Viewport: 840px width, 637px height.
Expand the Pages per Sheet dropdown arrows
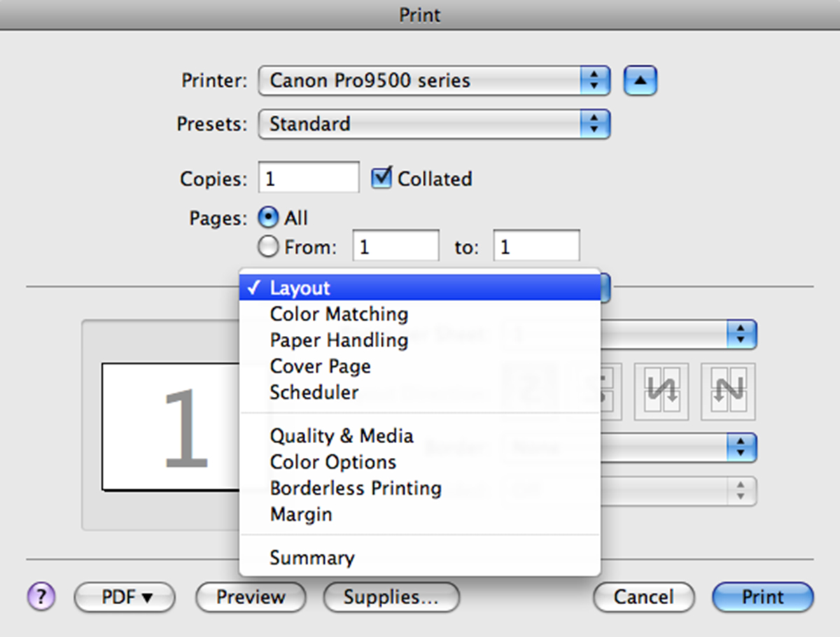[x=742, y=335]
